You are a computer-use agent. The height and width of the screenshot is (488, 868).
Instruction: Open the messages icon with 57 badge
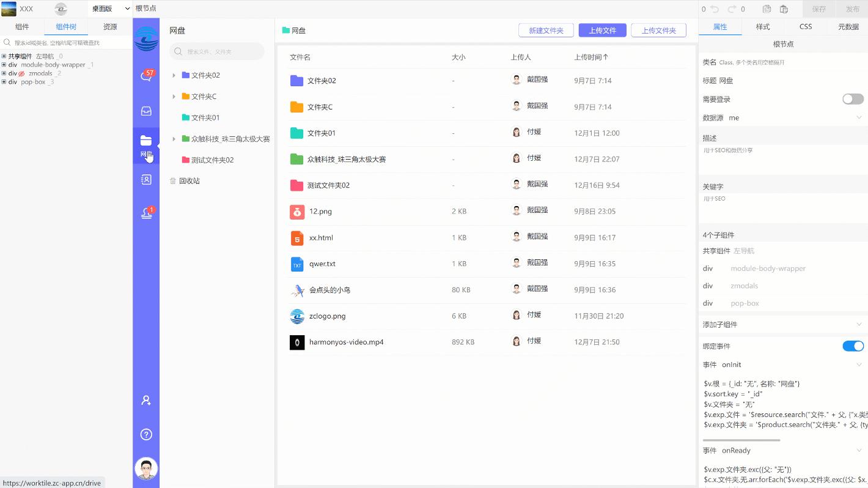(x=146, y=76)
